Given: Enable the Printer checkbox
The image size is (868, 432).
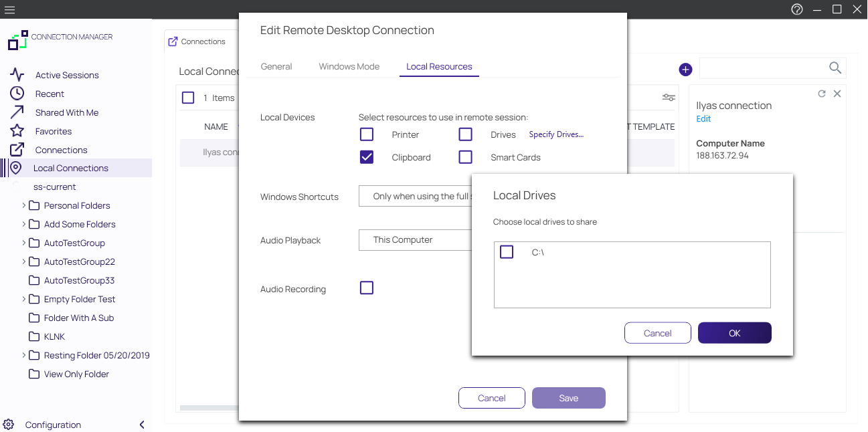Looking at the screenshot, I should 367,134.
